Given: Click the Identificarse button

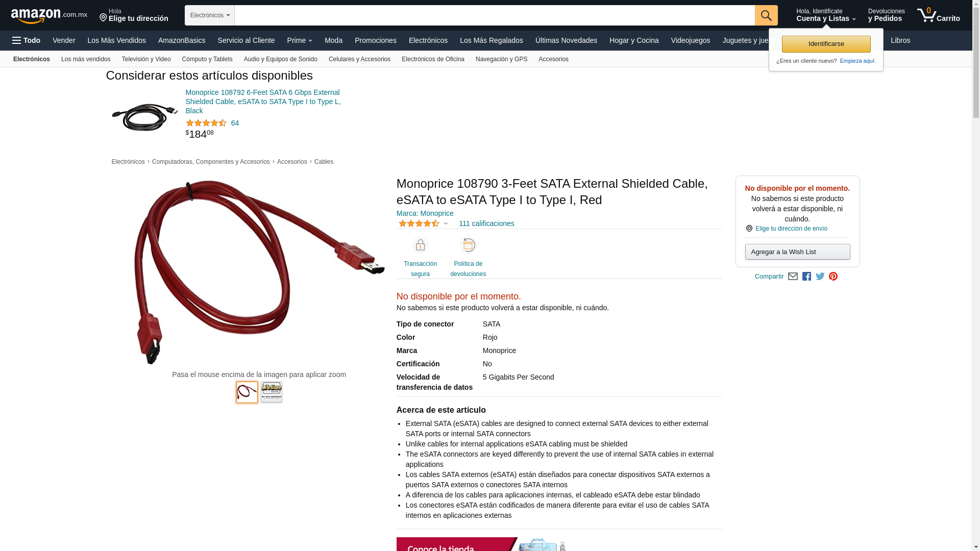Looking at the screenshot, I should (826, 44).
